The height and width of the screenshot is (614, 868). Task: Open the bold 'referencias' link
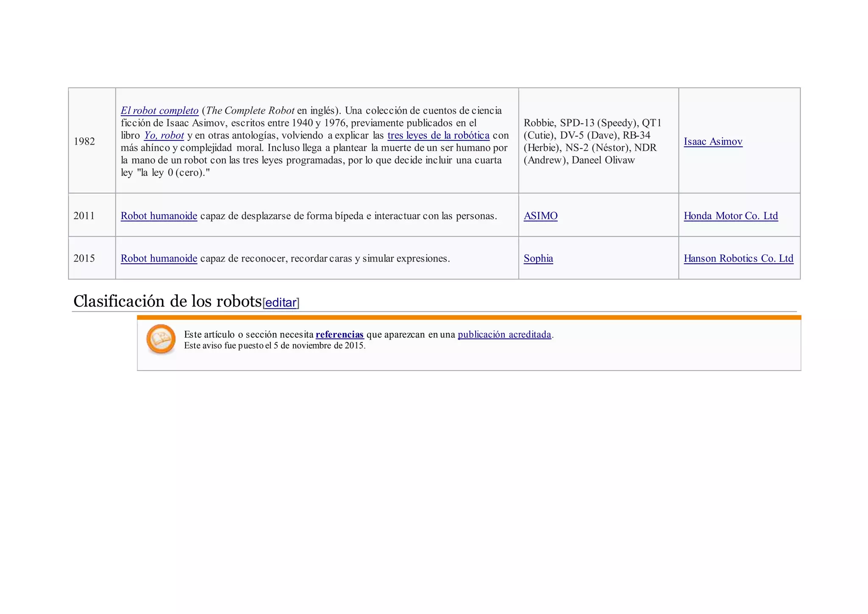(x=339, y=335)
